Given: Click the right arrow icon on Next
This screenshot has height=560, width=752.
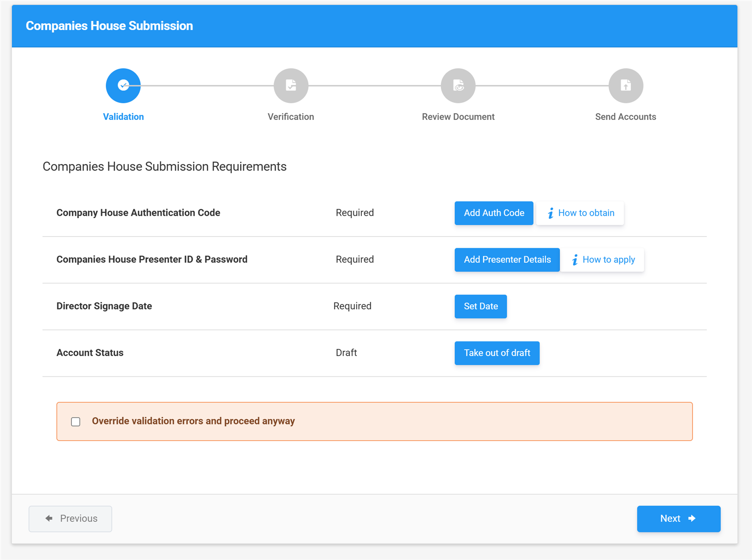Looking at the screenshot, I should 692,518.
